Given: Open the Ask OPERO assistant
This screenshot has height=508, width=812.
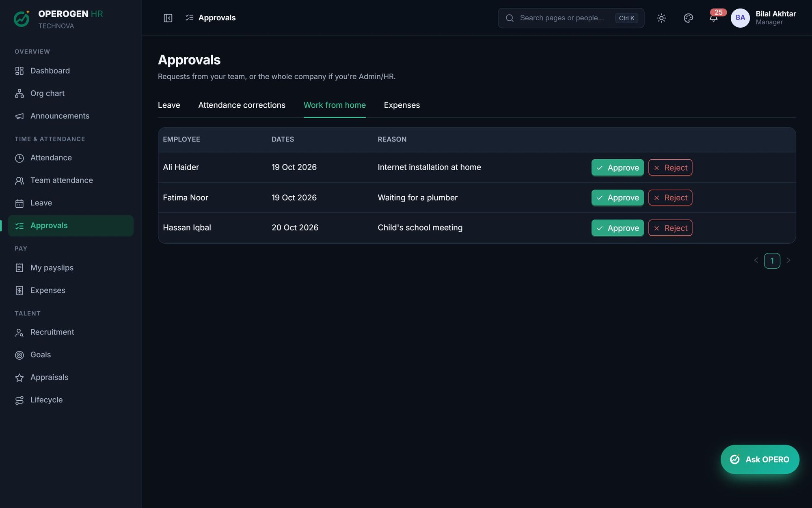Looking at the screenshot, I should click(x=760, y=459).
